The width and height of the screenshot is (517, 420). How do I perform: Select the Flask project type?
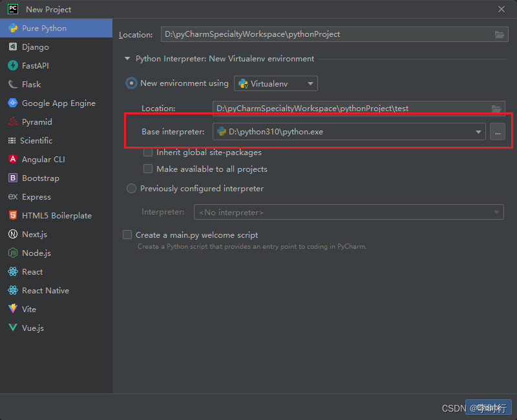56,85
